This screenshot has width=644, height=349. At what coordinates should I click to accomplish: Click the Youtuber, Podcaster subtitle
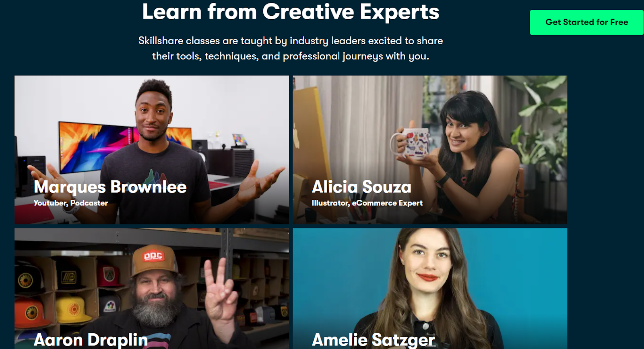click(71, 203)
